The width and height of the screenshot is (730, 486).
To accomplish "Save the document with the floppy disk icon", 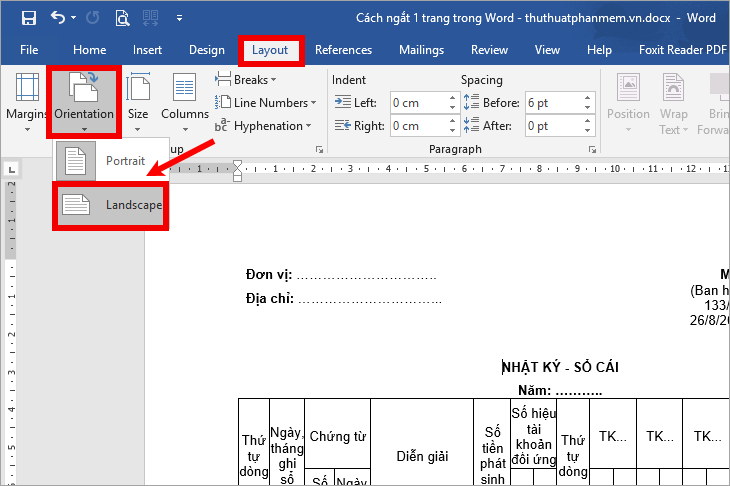I will point(29,18).
